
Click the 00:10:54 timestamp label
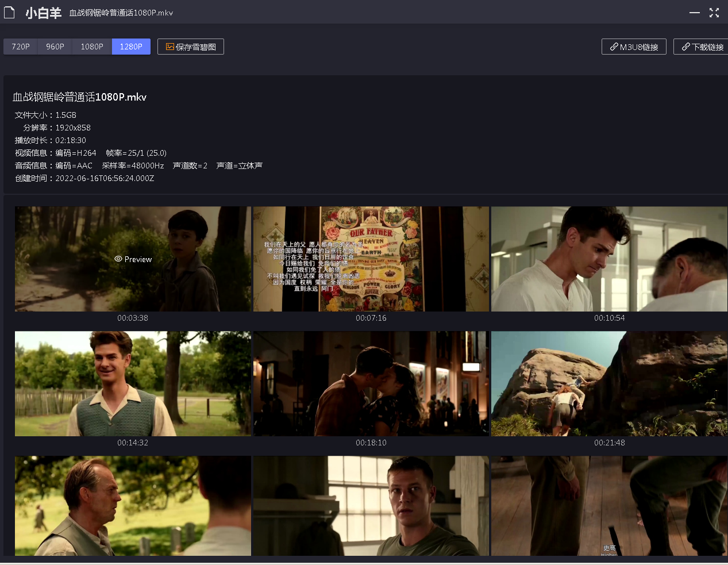coord(610,318)
